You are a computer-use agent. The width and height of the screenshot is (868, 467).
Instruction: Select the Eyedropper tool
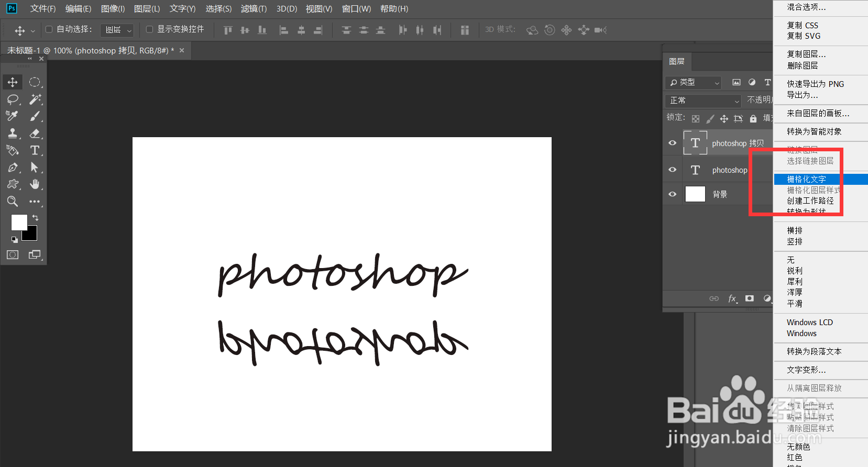13,116
